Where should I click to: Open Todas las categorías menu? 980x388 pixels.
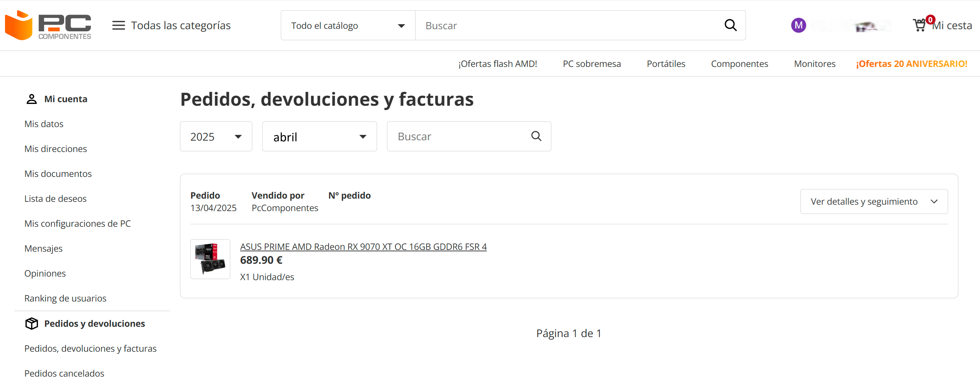coord(181,26)
